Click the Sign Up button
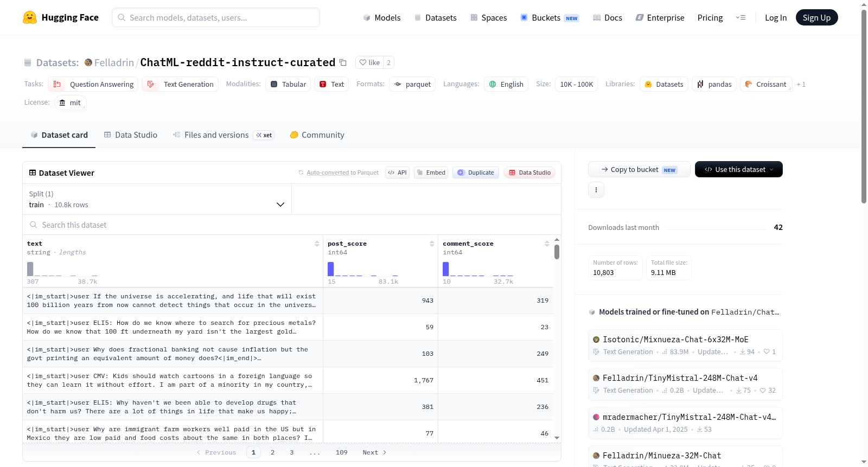The image size is (868, 467). [816, 17]
